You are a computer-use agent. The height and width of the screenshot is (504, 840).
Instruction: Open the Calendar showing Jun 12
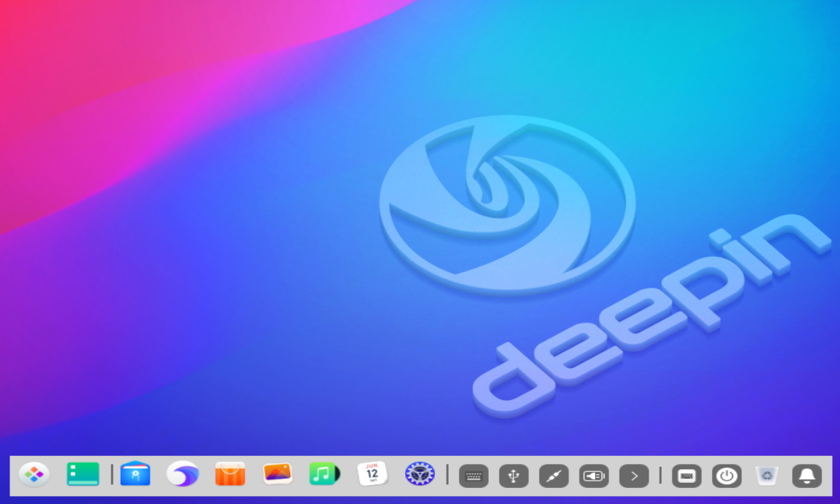point(372,475)
